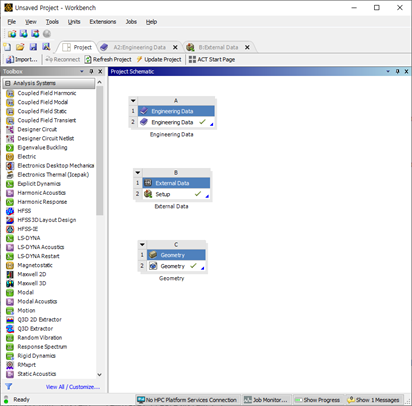Click Show 1 Messages
Viewport: 412px width, 406px height.
(x=373, y=400)
